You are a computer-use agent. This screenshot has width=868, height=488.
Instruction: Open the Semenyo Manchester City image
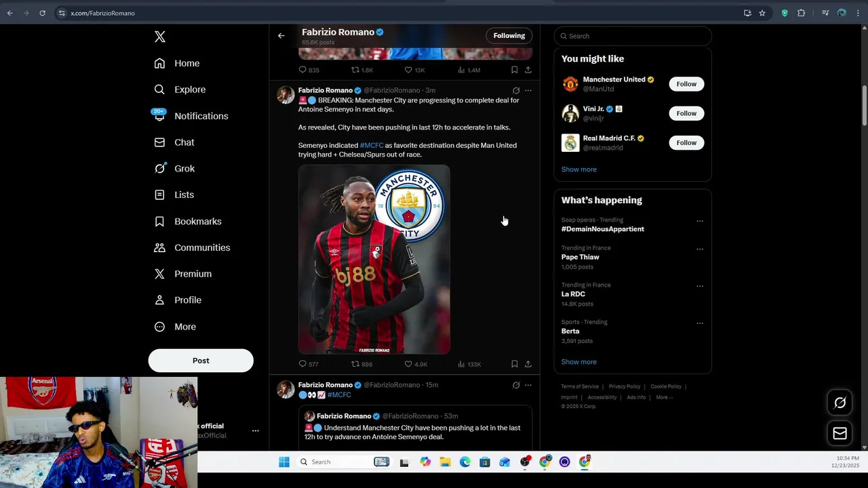(374, 260)
